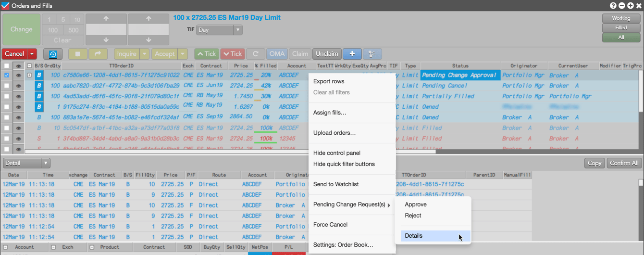Click the green Change button
The width and height of the screenshot is (644, 255).
coord(21,29)
